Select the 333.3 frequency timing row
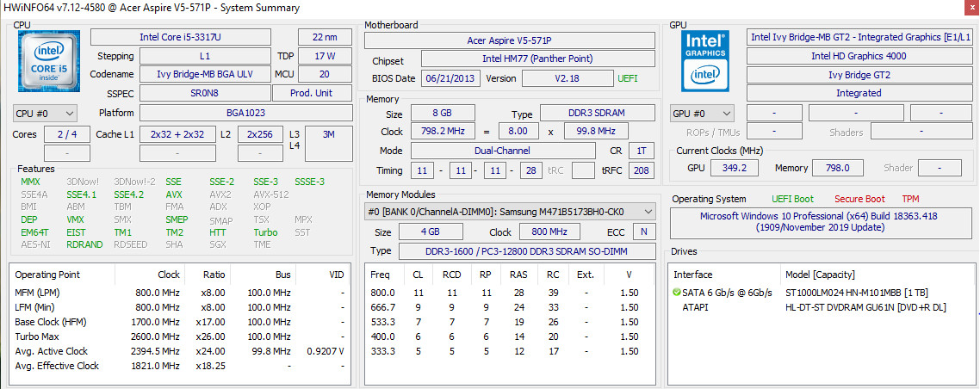The height and width of the screenshot is (389, 980). point(510,351)
